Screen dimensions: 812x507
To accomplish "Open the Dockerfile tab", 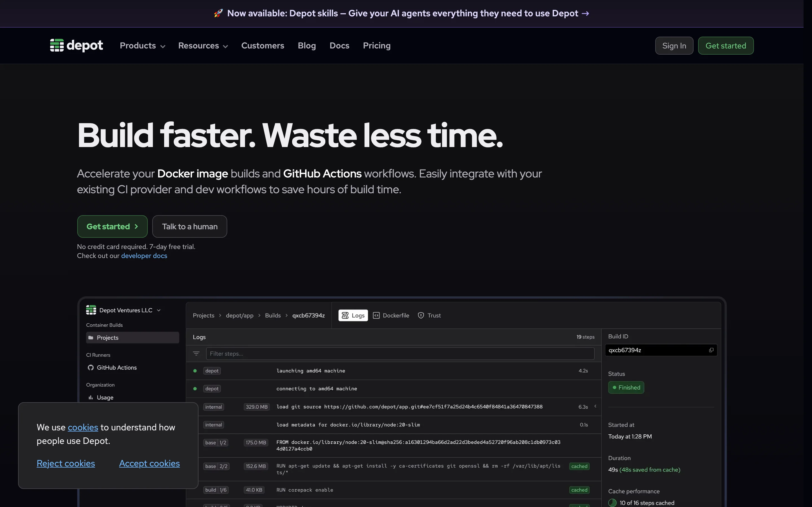I will point(391,315).
